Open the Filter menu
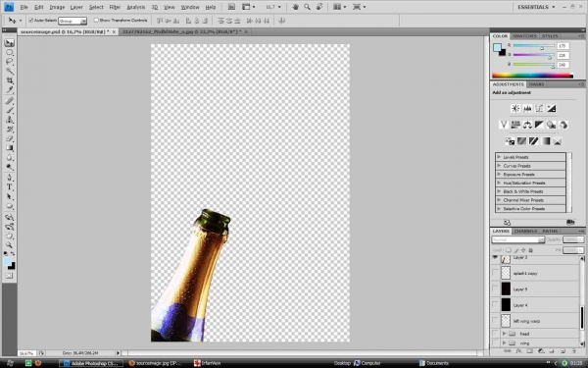This screenshot has height=368, width=588. (x=115, y=7)
